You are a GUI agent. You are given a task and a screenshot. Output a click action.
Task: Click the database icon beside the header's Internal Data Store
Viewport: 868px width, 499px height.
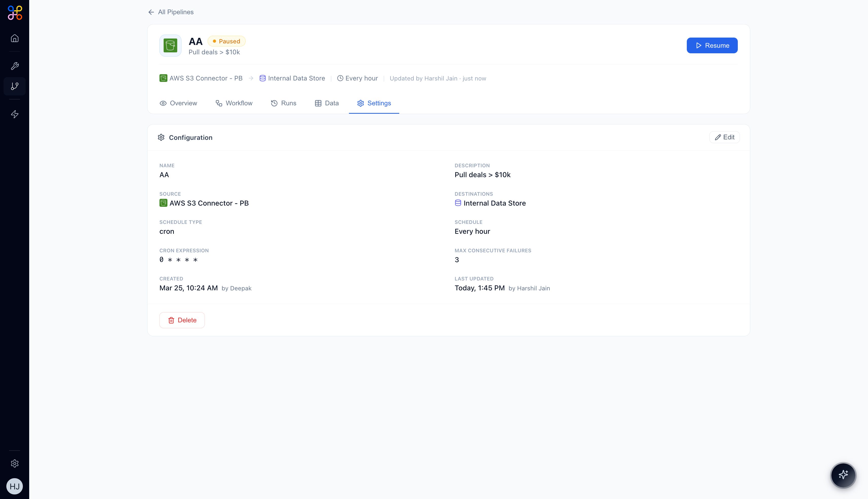tap(262, 78)
